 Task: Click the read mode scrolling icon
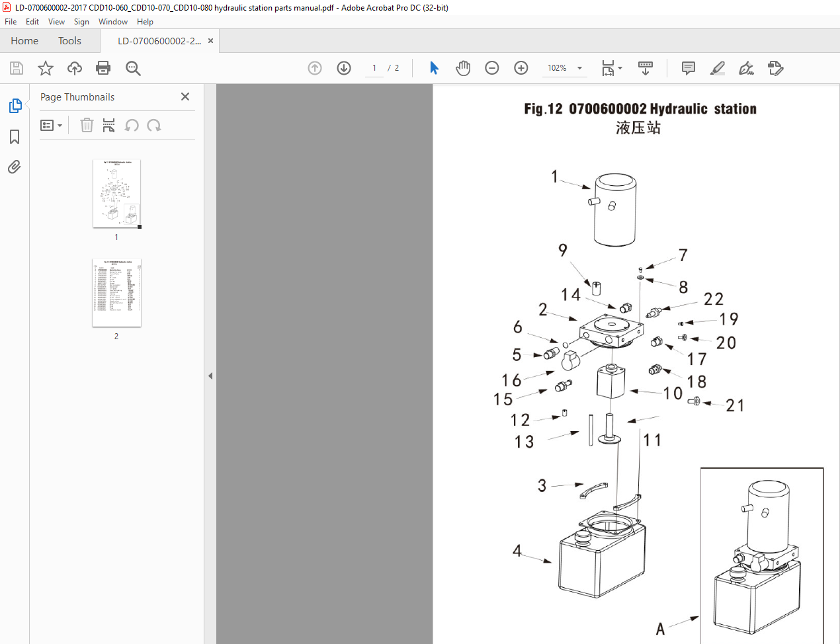(x=646, y=68)
